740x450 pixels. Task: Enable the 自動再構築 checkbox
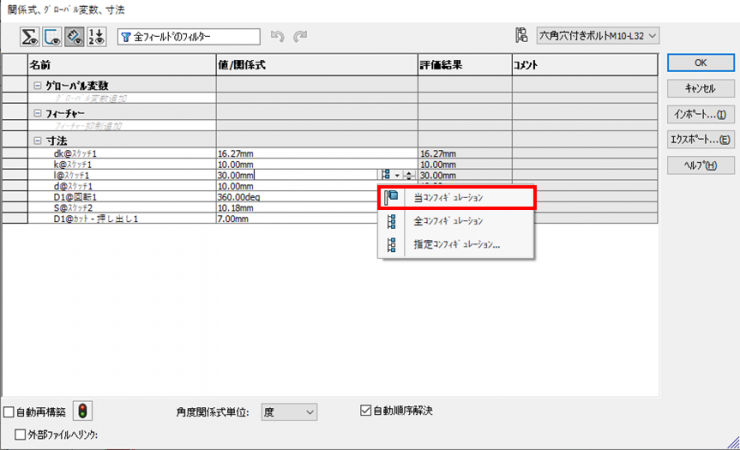(x=10, y=411)
